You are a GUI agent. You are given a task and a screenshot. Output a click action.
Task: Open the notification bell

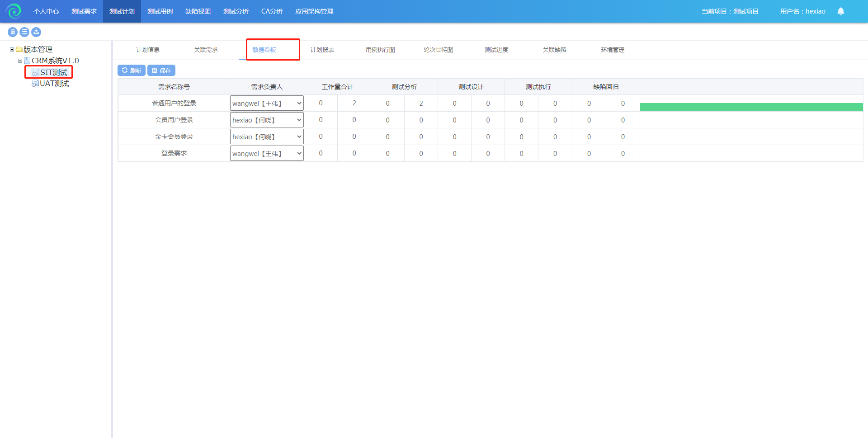pos(840,11)
